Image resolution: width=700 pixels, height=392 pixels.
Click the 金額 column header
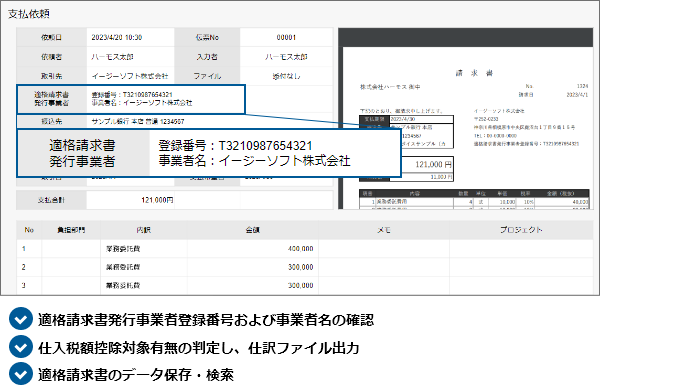pos(253,230)
